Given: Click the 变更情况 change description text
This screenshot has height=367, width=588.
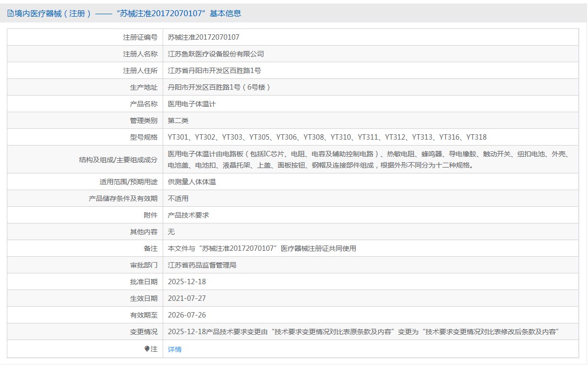Looking at the screenshot, I should coord(363,332).
